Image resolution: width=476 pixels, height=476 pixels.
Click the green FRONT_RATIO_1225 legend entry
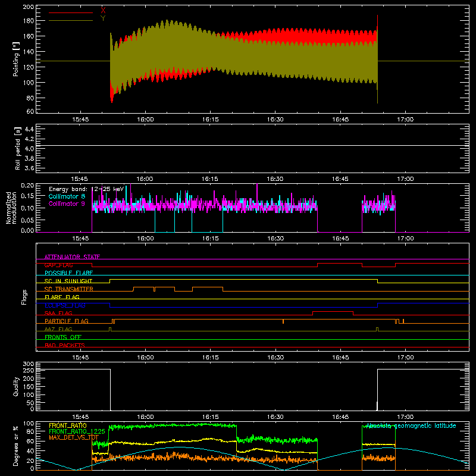point(77,431)
